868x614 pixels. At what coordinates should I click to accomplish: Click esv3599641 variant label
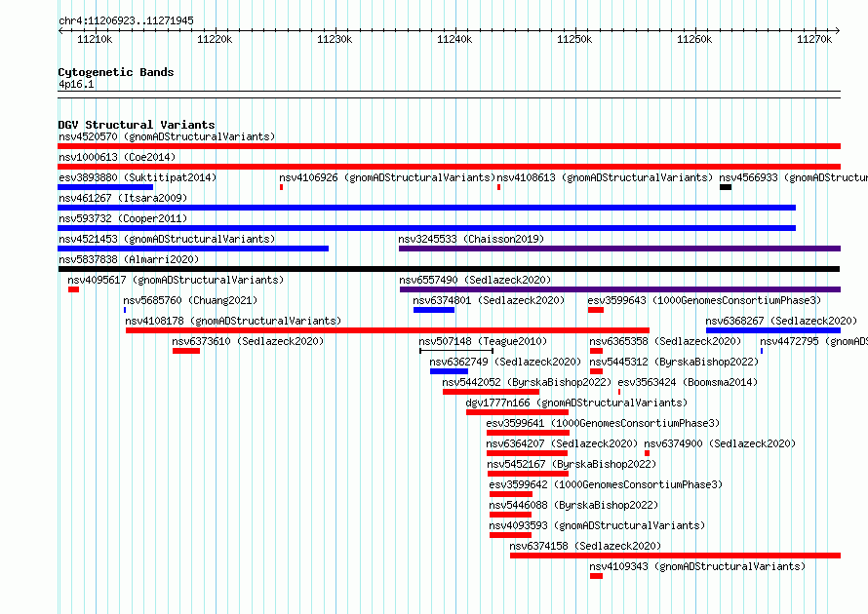[x=603, y=423]
